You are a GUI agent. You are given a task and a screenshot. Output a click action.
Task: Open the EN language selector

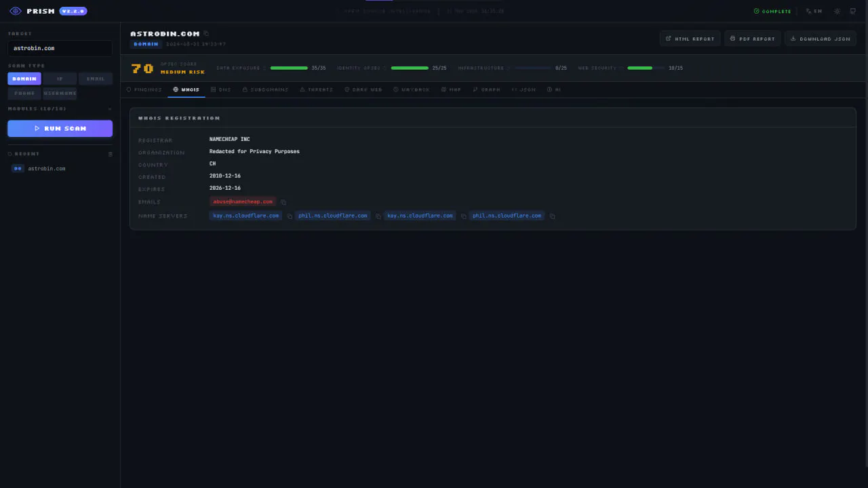point(814,11)
